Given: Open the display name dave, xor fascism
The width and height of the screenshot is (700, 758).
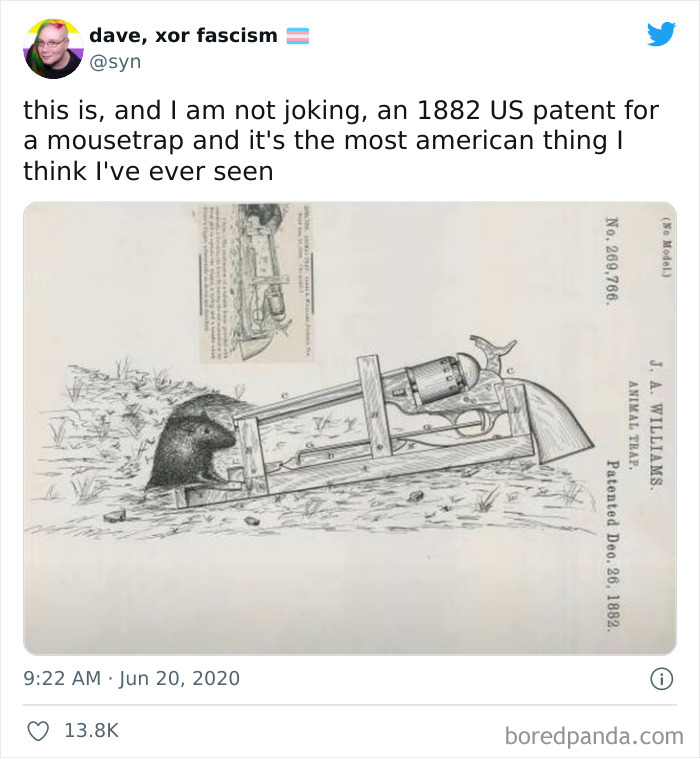Looking at the screenshot, I should pyautogui.click(x=183, y=35).
